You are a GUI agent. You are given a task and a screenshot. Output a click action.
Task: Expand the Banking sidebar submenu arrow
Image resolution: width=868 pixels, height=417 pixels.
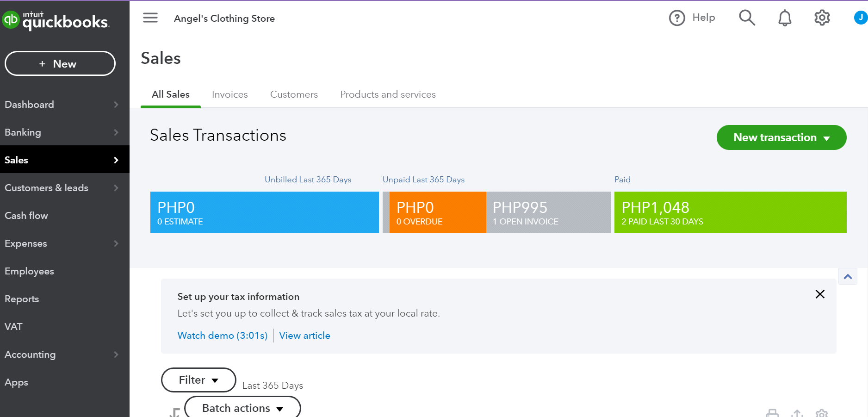[116, 132]
